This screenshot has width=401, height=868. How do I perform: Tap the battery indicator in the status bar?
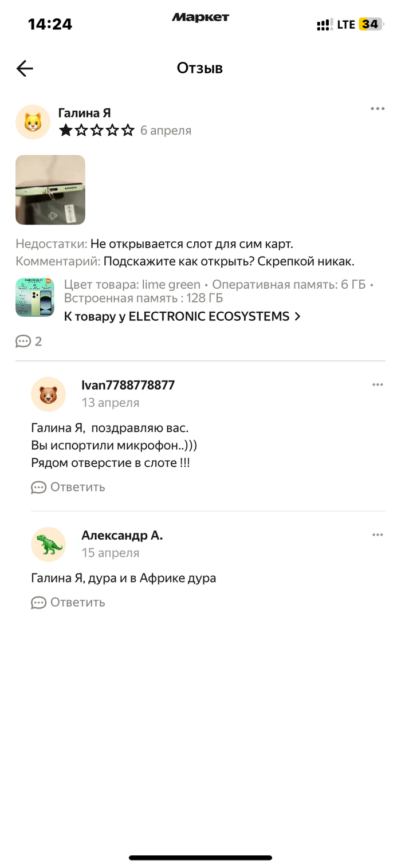[370, 24]
